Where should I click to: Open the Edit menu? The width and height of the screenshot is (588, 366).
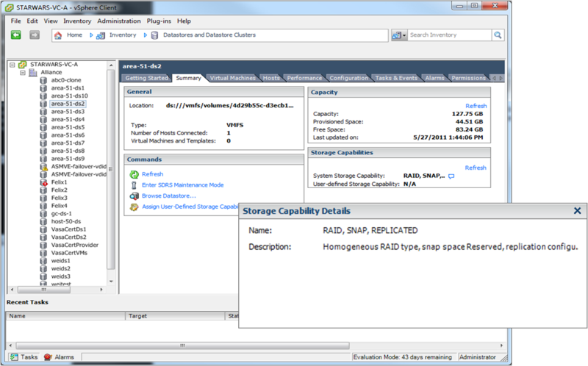pos(32,21)
